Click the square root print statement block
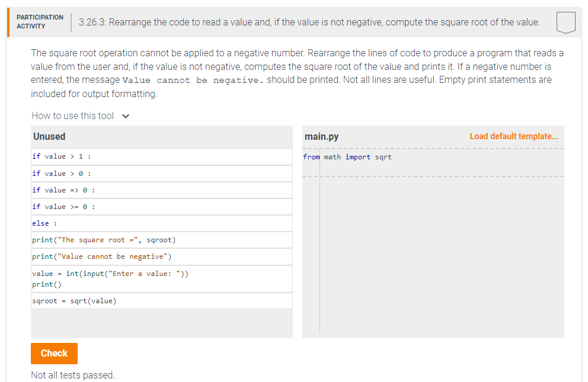 pos(161,239)
